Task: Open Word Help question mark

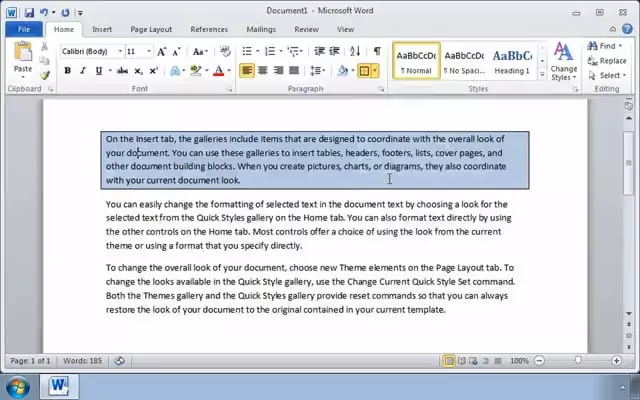Action: point(627,29)
